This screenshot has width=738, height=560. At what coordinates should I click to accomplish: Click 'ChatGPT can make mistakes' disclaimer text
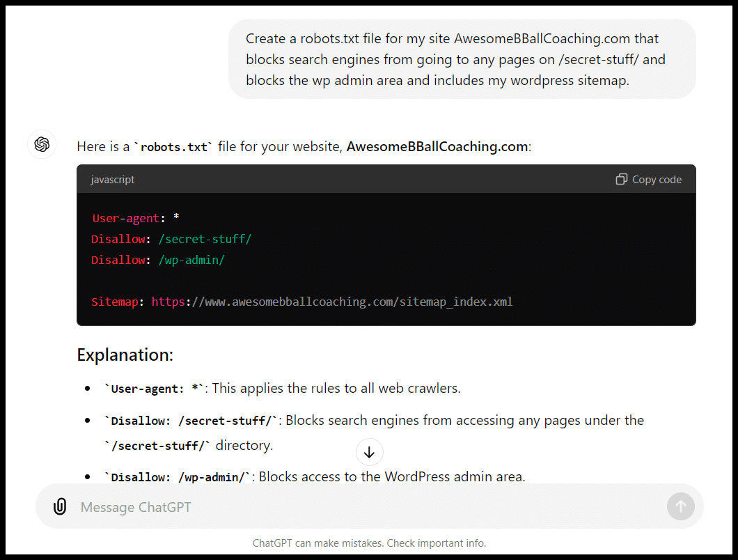[x=370, y=543]
